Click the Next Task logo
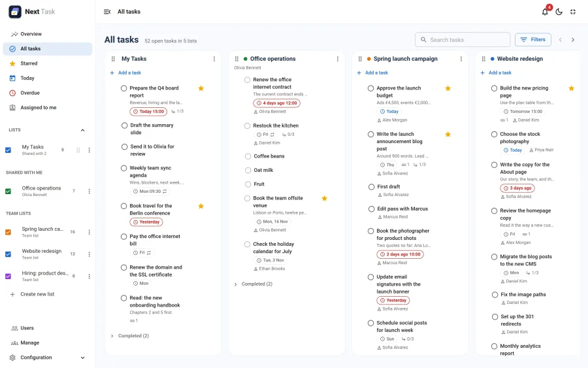 tap(32, 12)
